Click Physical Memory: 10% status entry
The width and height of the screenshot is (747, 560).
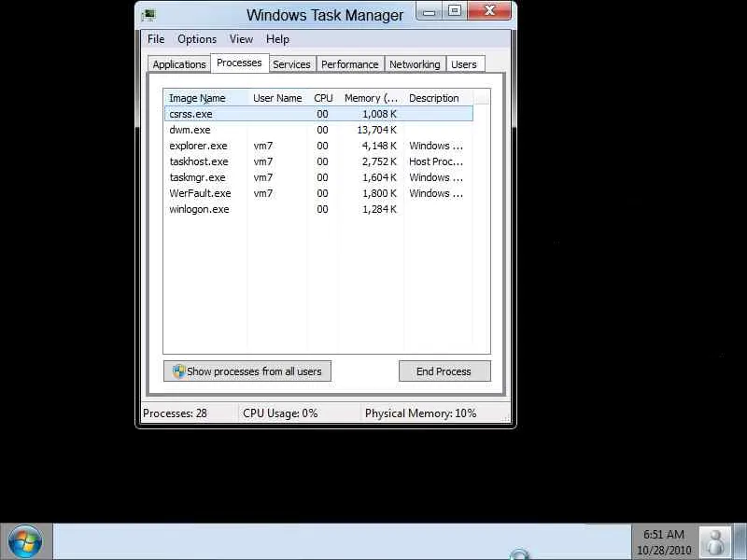[x=421, y=413]
